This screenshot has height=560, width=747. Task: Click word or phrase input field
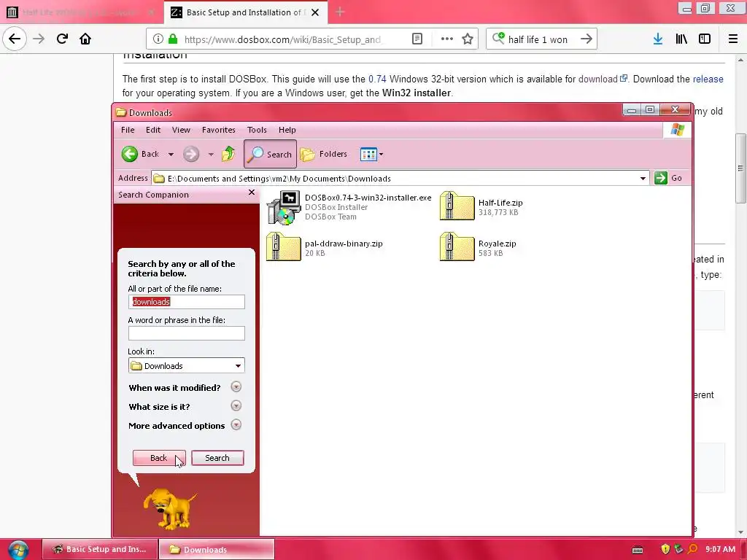coord(186,333)
